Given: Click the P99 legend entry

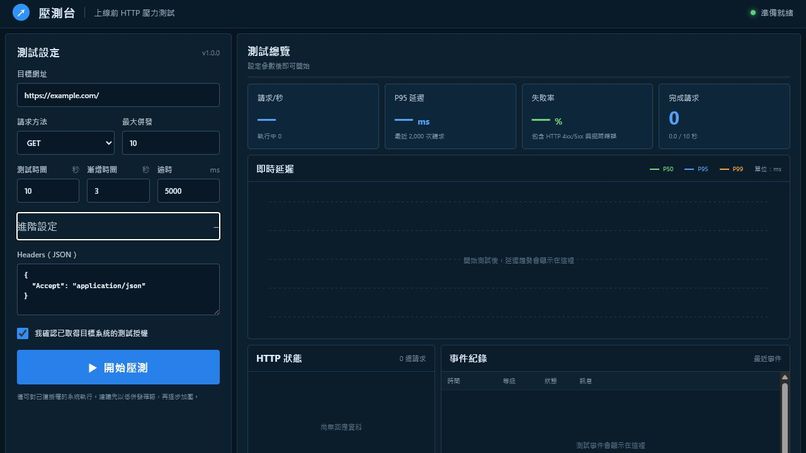Looking at the screenshot, I should click(731, 169).
